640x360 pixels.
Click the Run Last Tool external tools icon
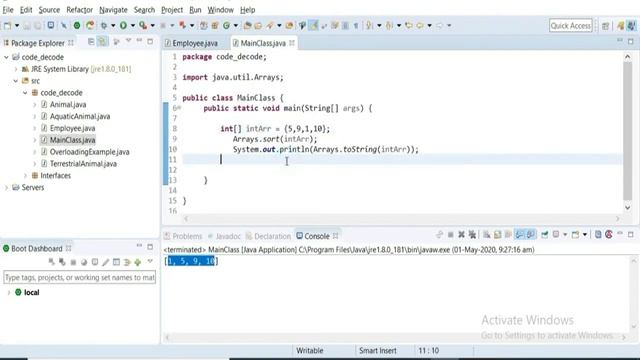[x=143, y=25]
